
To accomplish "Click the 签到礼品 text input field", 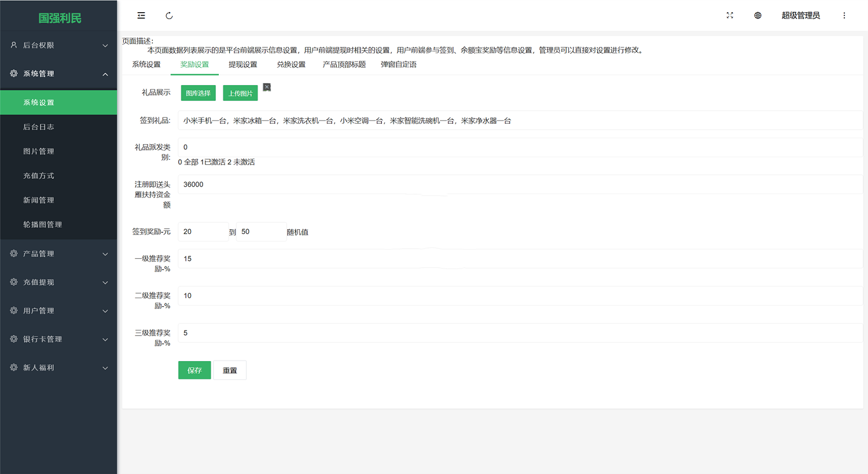I will point(405,120).
